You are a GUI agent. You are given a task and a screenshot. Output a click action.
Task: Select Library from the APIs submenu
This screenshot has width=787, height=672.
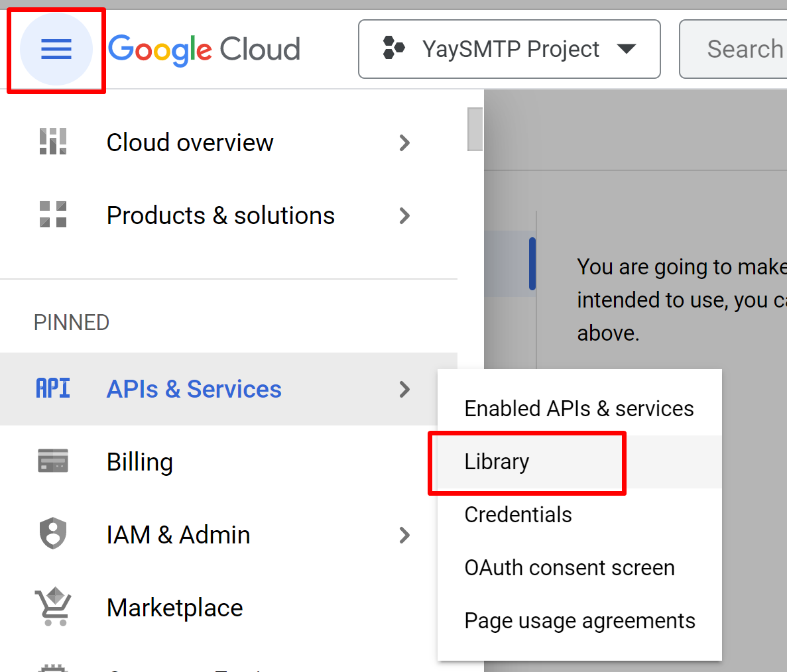(x=497, y=462)
